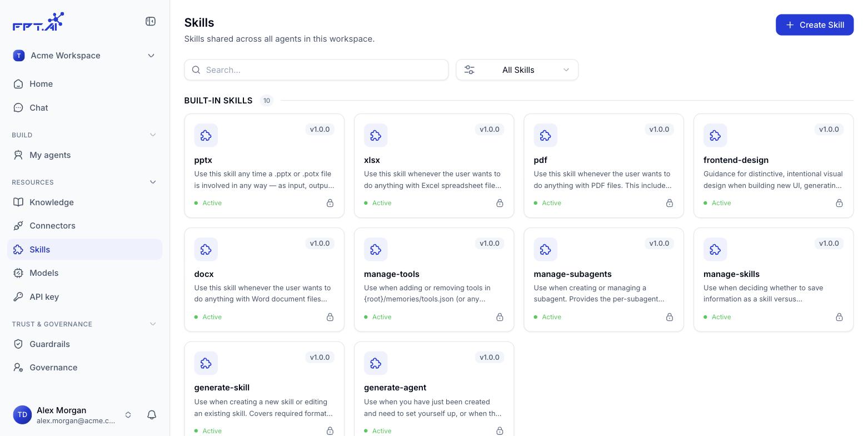The image size is (868, 436).
Task: Collapse the sidebar panel icon
Action: click(x=151, y=21)
